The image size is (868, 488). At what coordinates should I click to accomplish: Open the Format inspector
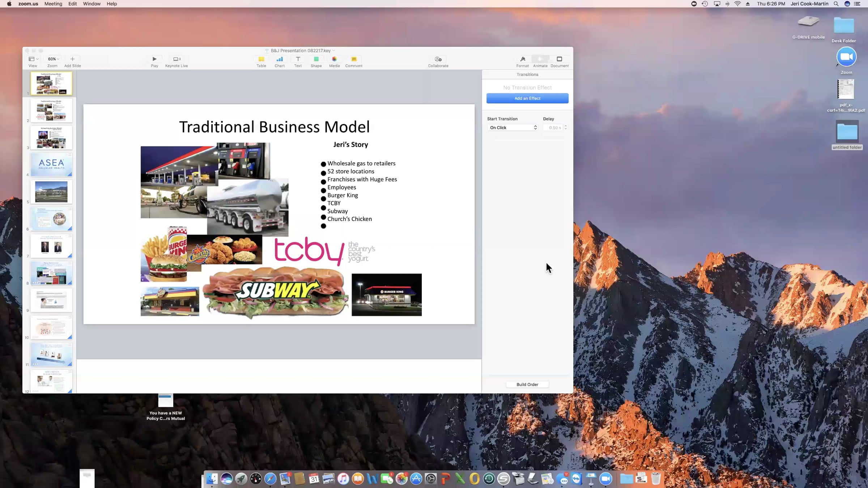(523, 59)
